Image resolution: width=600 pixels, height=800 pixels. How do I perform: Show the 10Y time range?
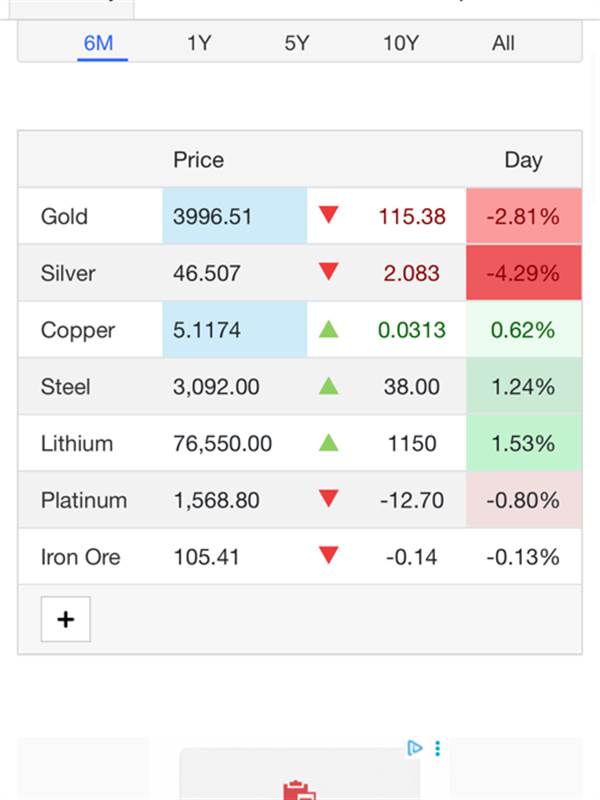pyautogui.click(x=401, y=43)
